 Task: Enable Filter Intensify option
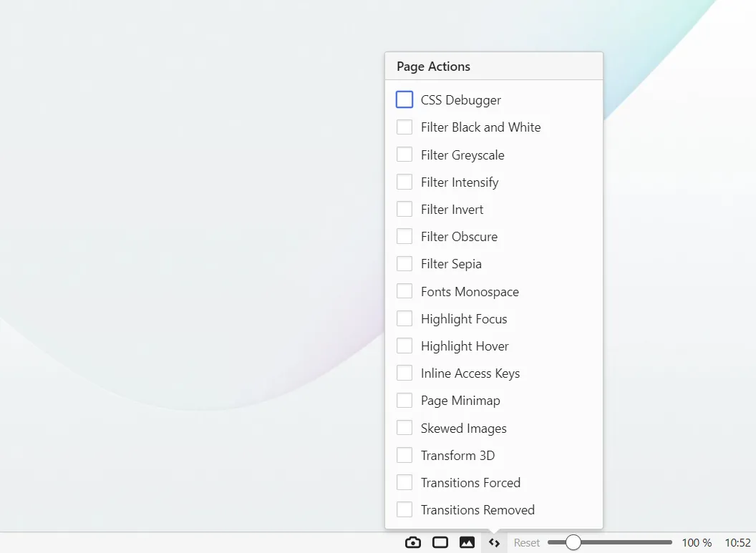tap(404, 182)
